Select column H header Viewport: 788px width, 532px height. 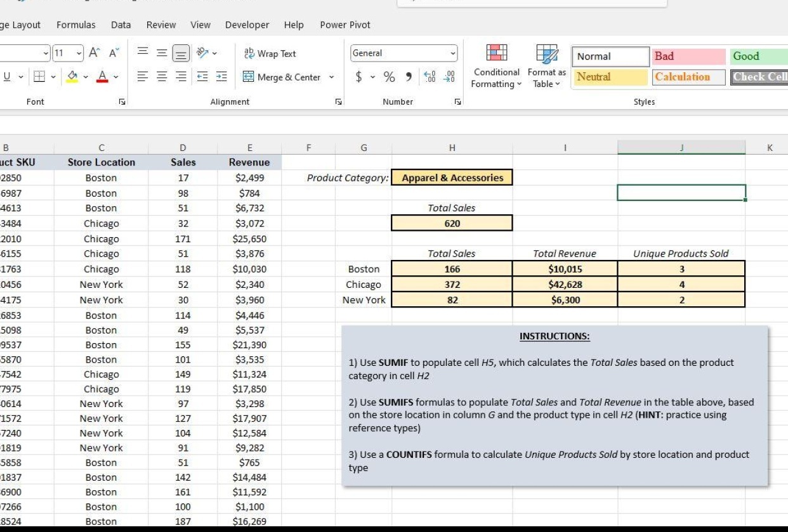pyautogui.click(x=452, y=148)
